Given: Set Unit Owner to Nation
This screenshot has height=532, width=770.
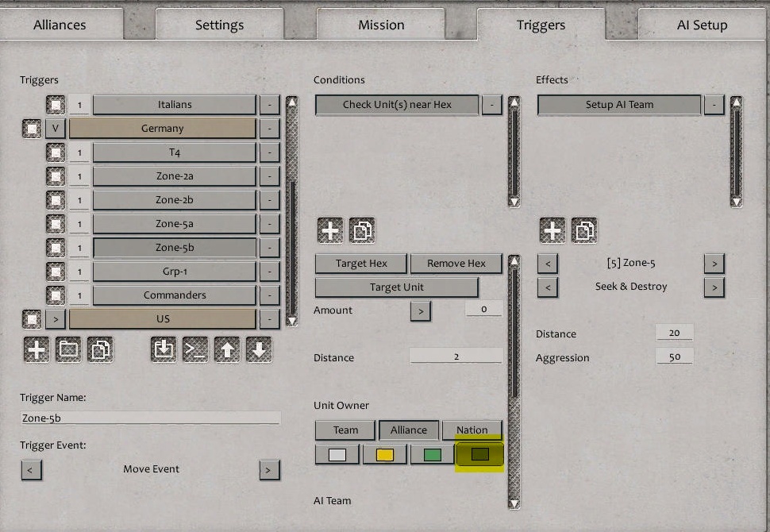Looking at the screenshot, I should (472, 430).
